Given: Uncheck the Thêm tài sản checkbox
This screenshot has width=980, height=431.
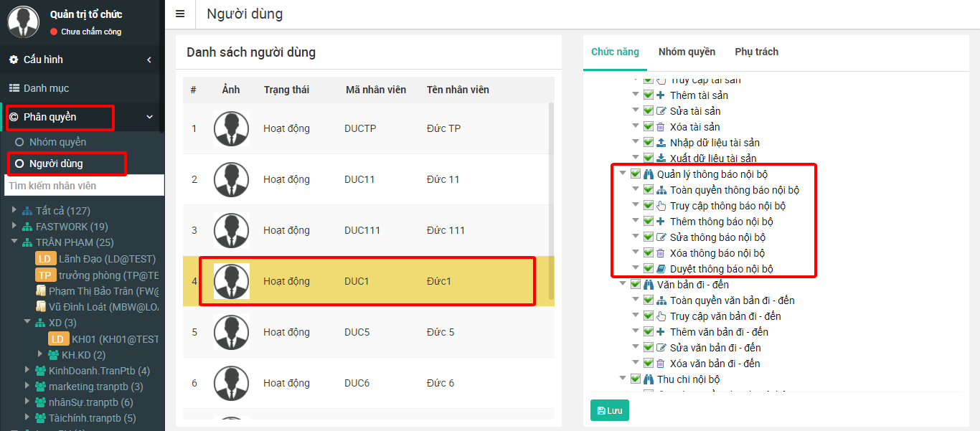Looking at the screenshot, I should coord(649,95).
